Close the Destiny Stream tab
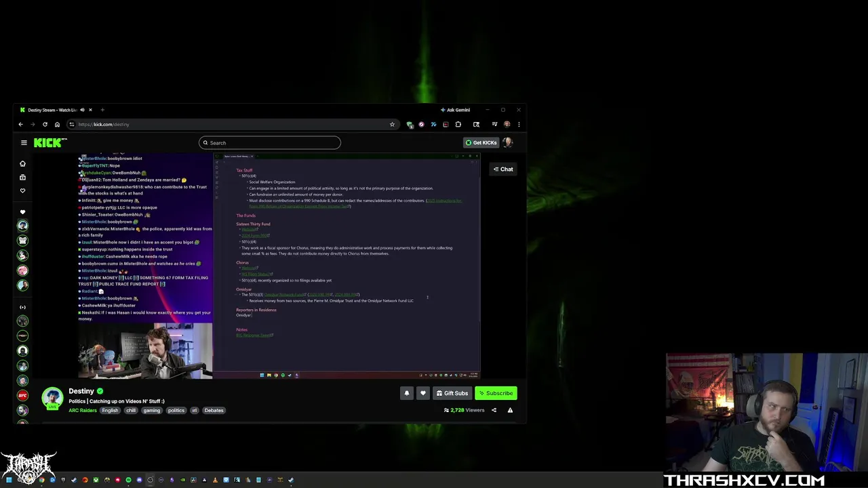The image size is (868, 488). (90, 110)
